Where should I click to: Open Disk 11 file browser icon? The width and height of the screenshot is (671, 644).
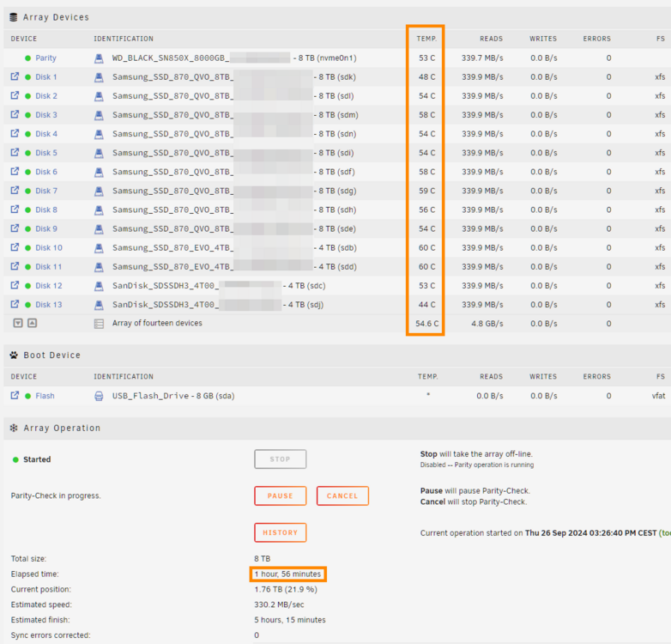(15, 266)
